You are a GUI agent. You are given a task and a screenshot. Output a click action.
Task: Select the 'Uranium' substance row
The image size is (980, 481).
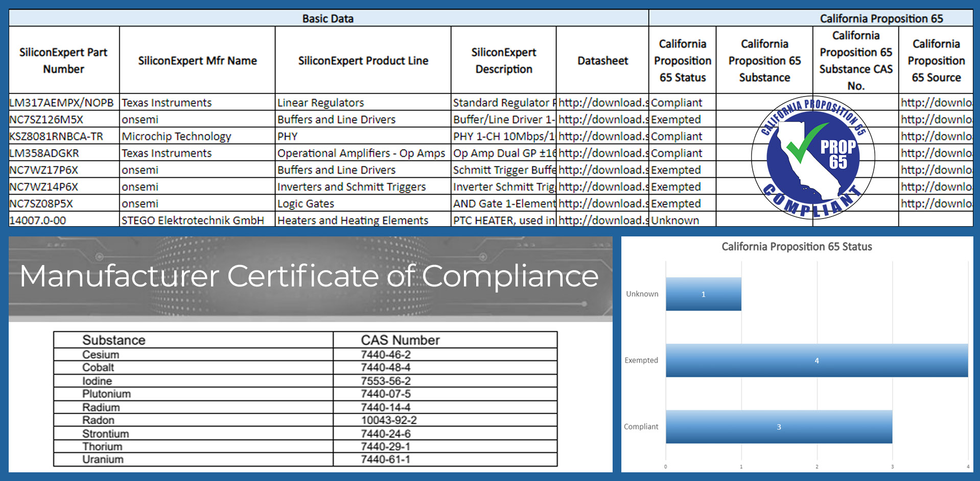[x=306, y=460]
